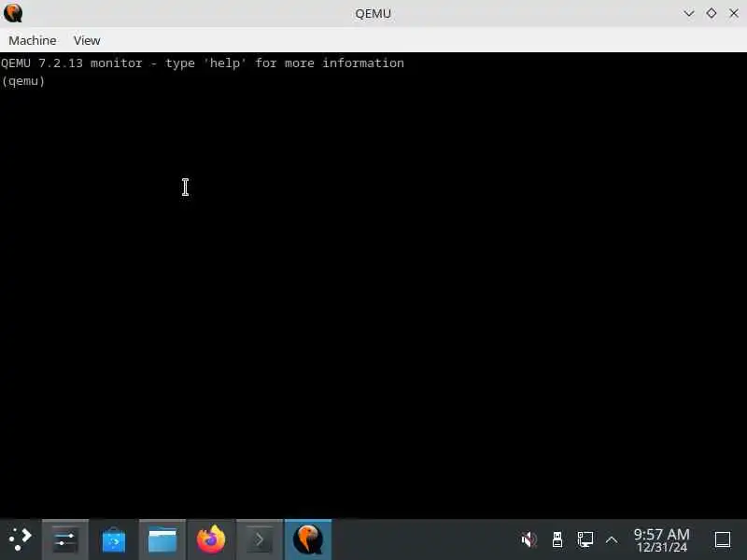747x560 pixels.
Task: Maximize the QEMU window
Action: (712, 13)
